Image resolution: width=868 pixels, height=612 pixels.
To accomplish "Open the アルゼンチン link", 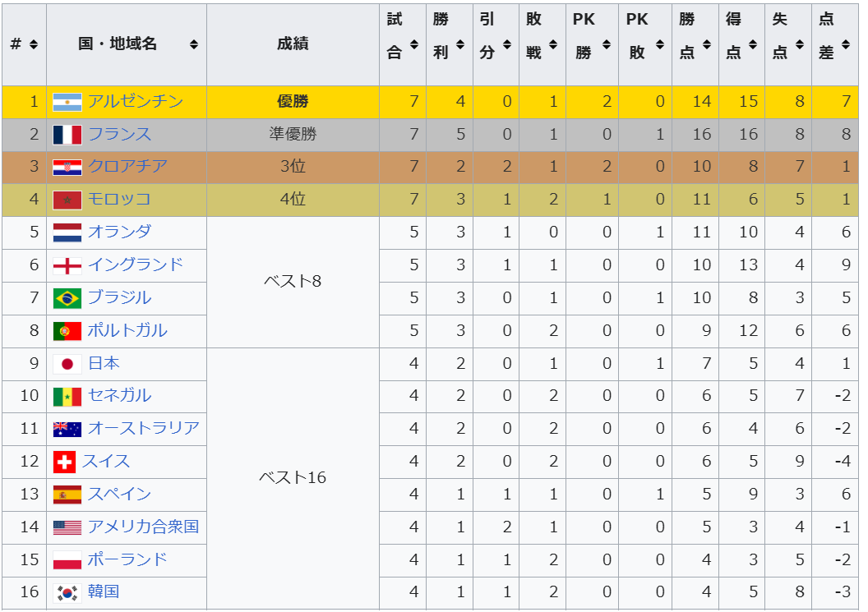I will click(136, 101).
